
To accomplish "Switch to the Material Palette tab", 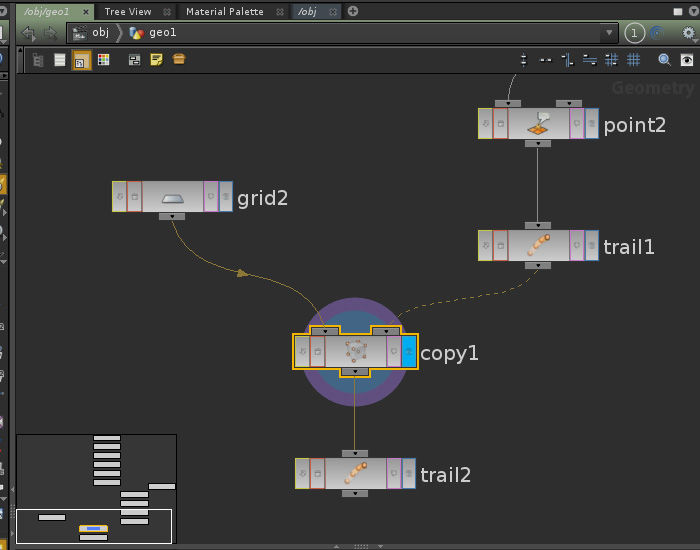I will (x=224, y=12).
